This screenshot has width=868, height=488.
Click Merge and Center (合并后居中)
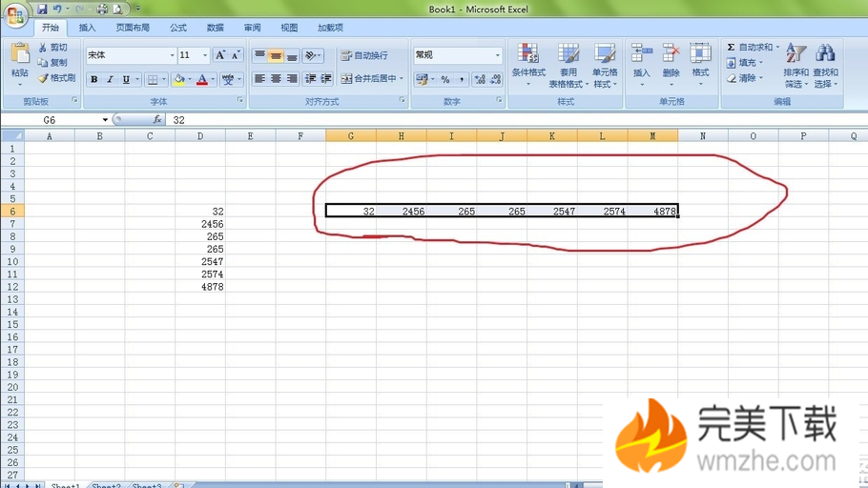pos(369,78)
